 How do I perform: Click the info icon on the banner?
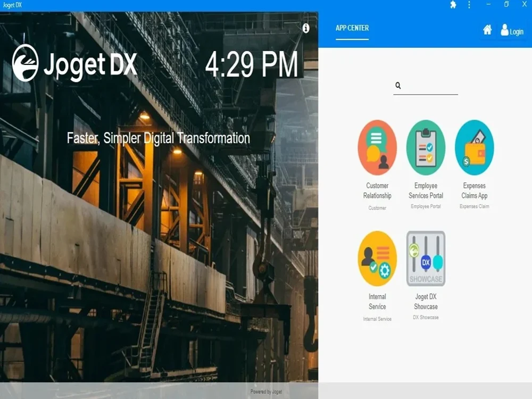click(x=306, y=28)
